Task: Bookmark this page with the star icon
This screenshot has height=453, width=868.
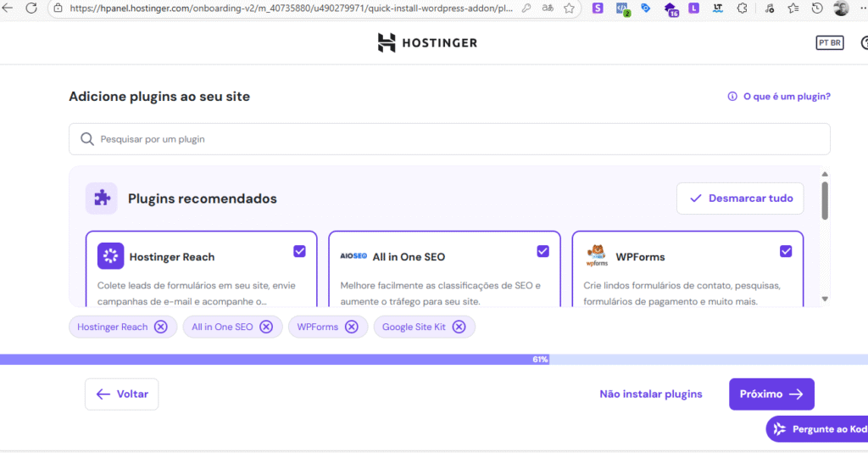Action: point(569,8)
